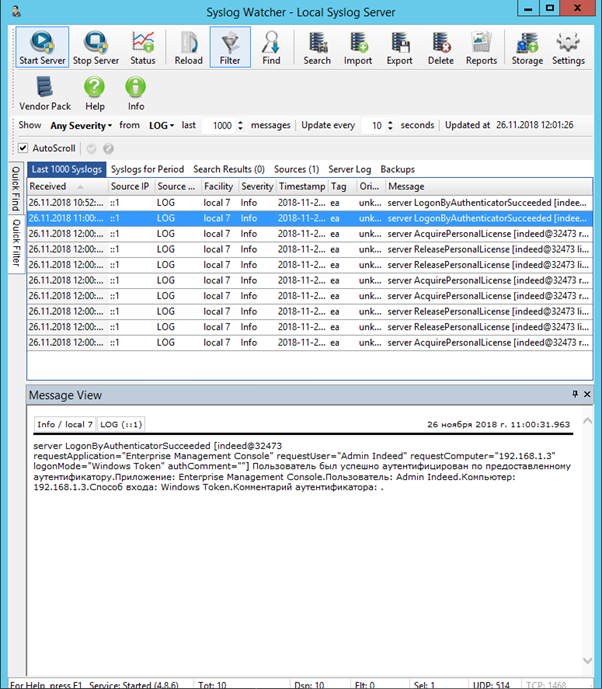602x689 pixels.
Task: Open the messages count dropdown
Action: pyautogui.click(x=238, y=126)
